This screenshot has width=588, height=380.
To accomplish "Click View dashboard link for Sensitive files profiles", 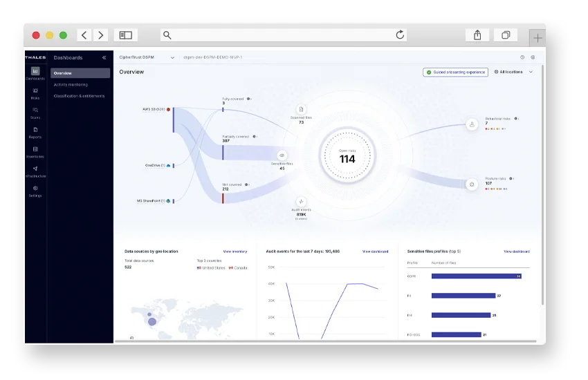I will click(517, 251).
